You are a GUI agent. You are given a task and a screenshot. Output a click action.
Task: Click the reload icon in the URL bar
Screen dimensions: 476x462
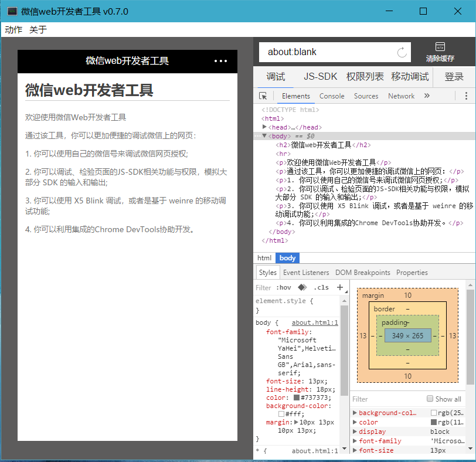tap(402, 52)
